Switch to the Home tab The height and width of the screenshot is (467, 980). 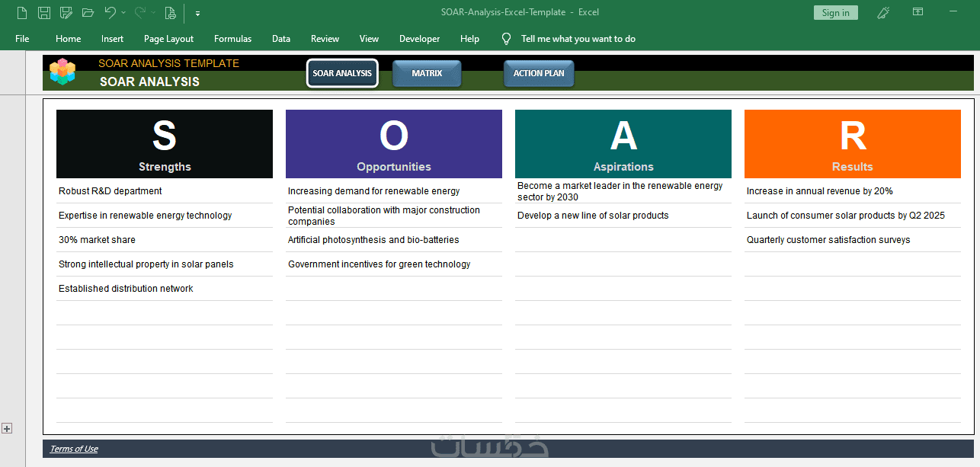(69, 39)
